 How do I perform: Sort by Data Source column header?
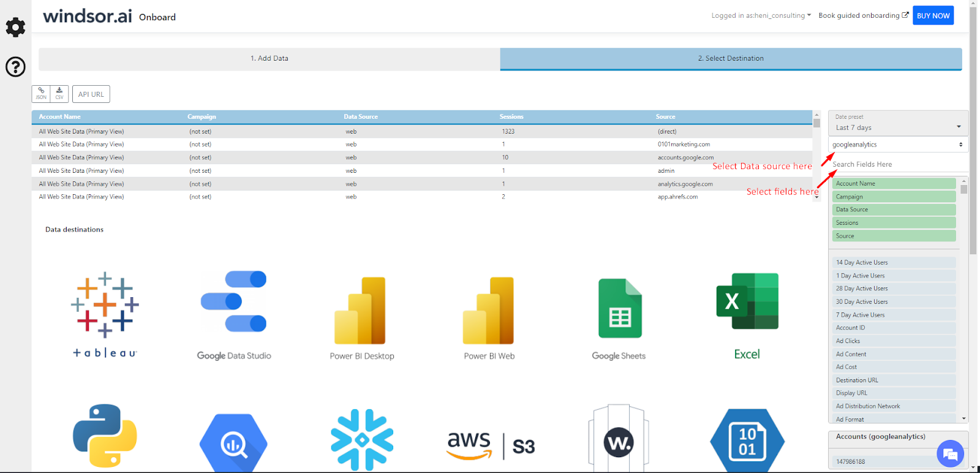[361, 117]
